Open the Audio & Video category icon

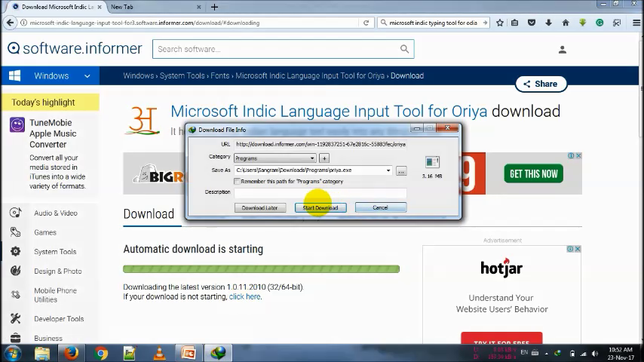15,213
